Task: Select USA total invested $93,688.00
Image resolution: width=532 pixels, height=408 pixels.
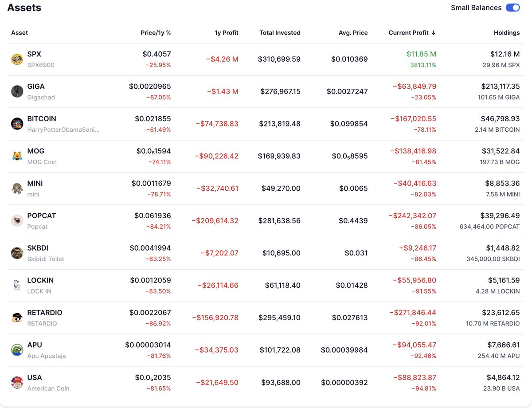Action: click(282, 383)
